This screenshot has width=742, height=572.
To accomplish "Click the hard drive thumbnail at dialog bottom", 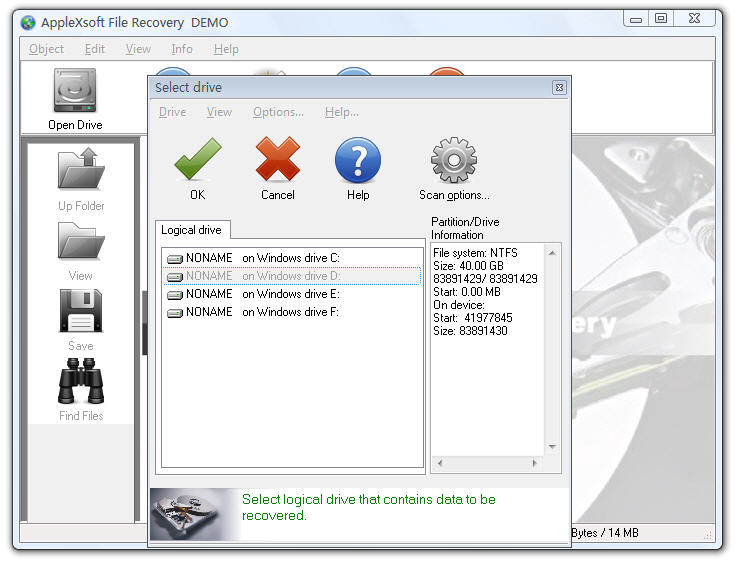I will coord(193,514).
